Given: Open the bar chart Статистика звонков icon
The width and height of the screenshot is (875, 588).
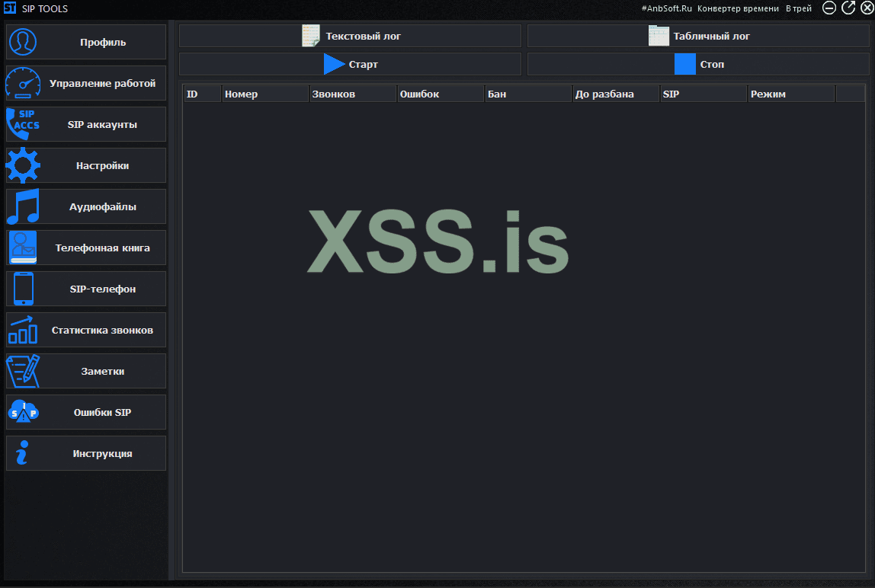Looking at the screenshot, I should pyautogui.click(x=23, y=331).
